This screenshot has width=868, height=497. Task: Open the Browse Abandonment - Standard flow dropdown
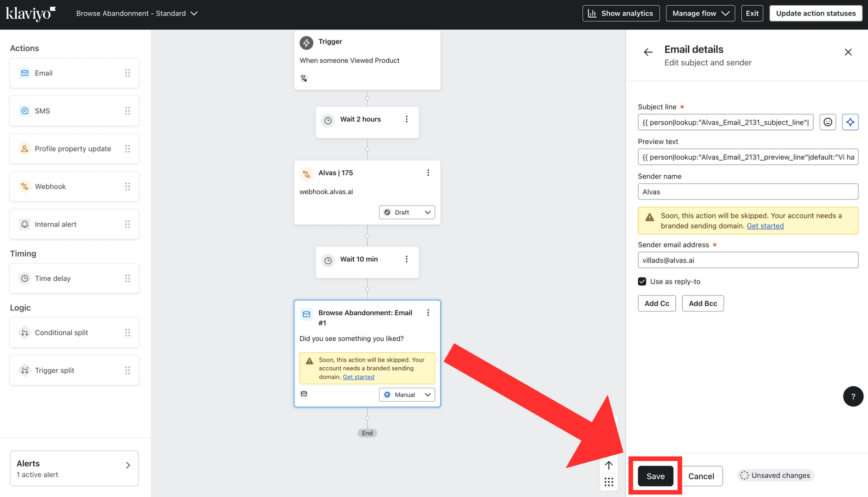[x=137, y=13]
